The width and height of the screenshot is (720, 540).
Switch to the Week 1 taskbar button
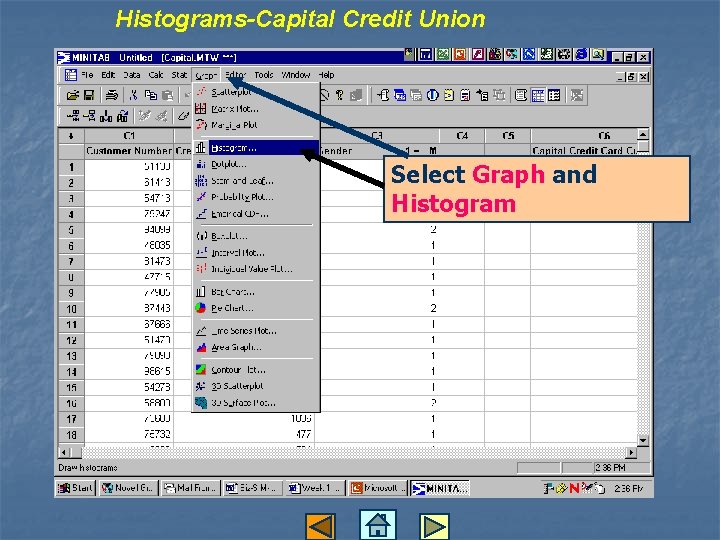pos(315,488)
